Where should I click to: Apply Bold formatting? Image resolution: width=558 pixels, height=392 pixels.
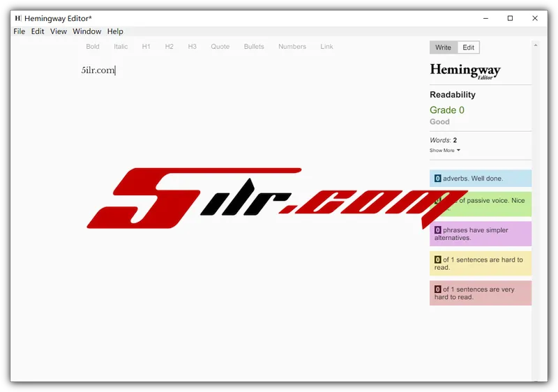pyautogui.click(x=93, y=47)
